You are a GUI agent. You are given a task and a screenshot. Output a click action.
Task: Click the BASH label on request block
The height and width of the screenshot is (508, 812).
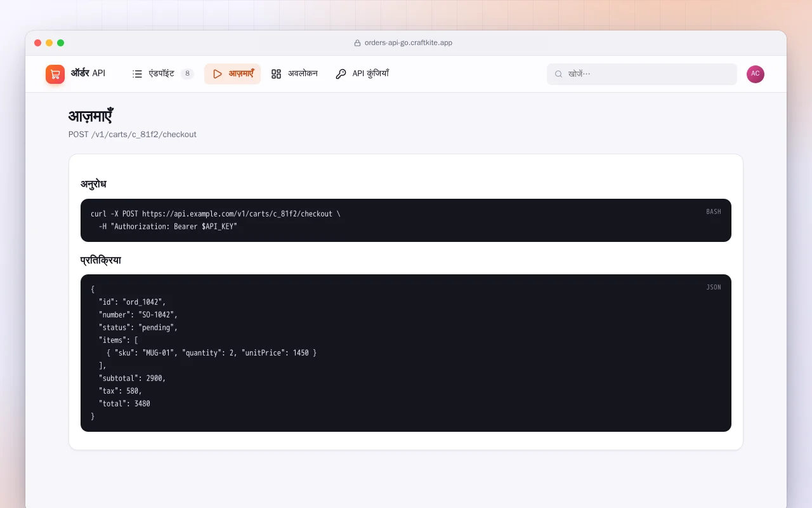pos(714,212)
